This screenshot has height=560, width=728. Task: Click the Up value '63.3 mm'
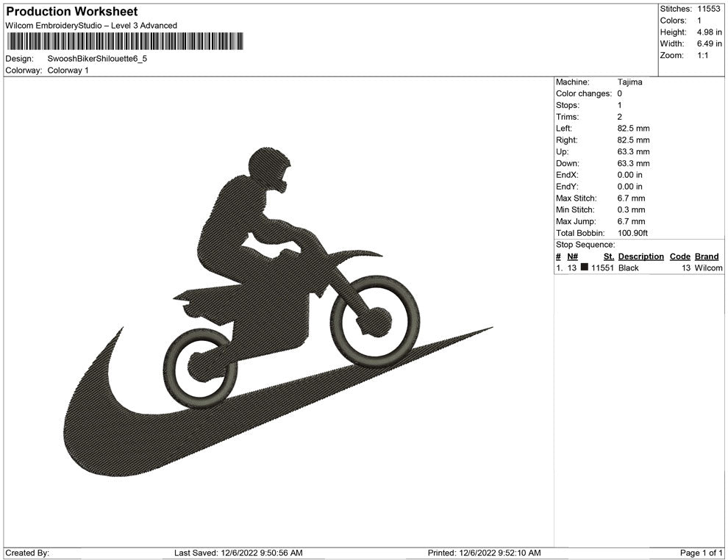[633, 151]
